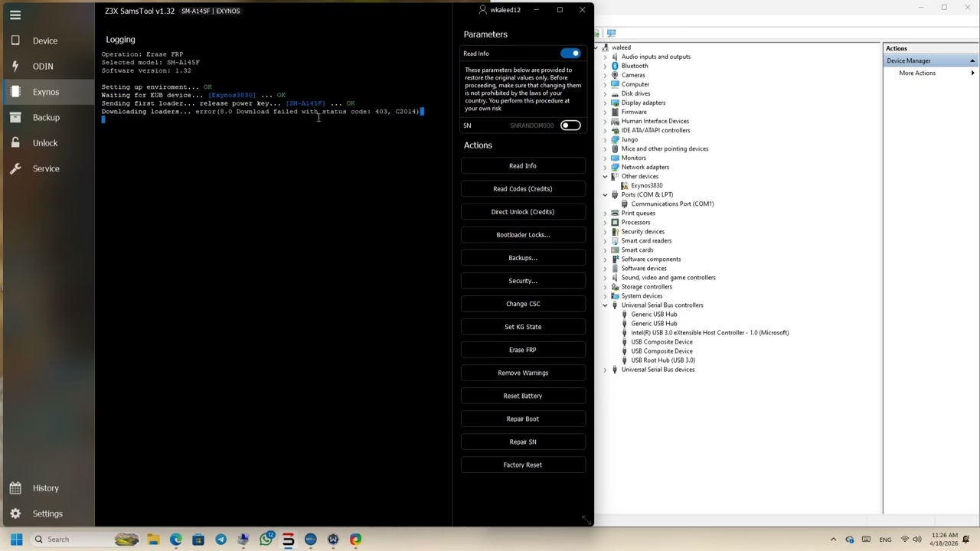This screenshot has width=980, height=551.
Task: Expand the Cameras node in Device Manager
Action: (605, 75)
